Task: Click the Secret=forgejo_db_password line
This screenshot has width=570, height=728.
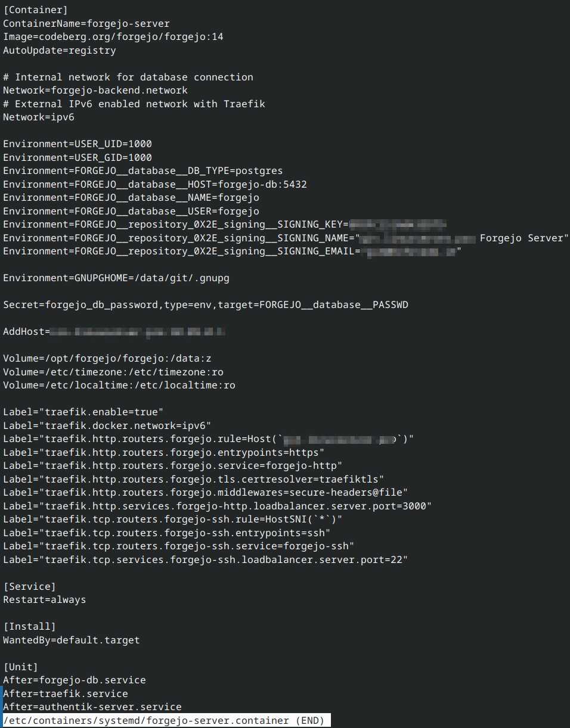Action: tap(206, 305)
